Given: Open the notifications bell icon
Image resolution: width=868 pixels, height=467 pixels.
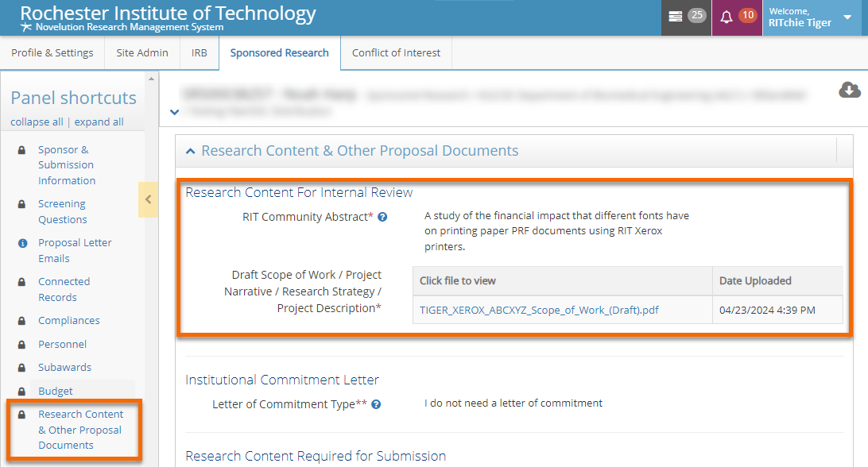Looking at the screenshot, I should click(726, 17).
